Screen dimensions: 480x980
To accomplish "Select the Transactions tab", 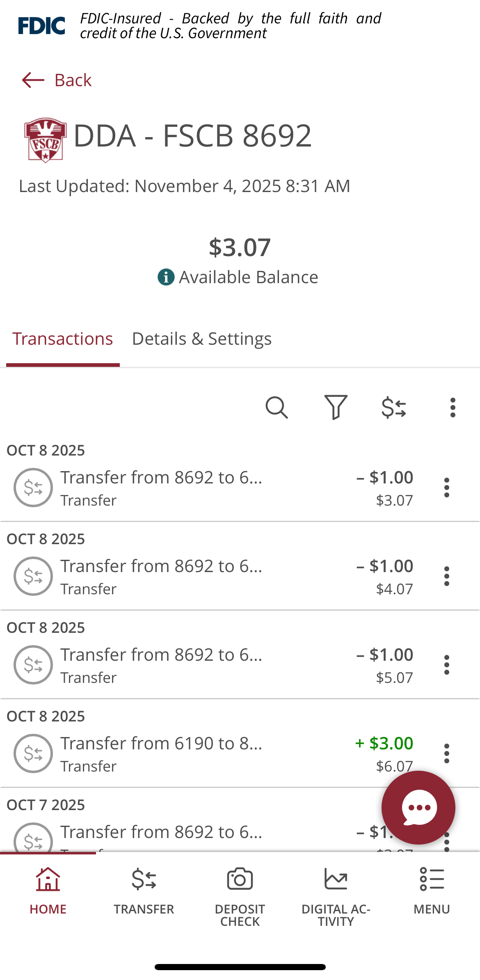I will click(x=63, y=339).
